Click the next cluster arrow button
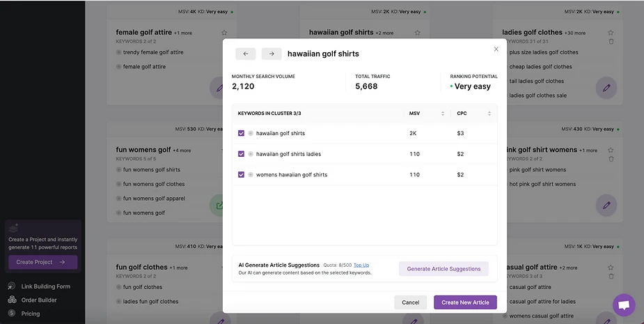This screenshot has width=644, height=324. coord(272,54)
